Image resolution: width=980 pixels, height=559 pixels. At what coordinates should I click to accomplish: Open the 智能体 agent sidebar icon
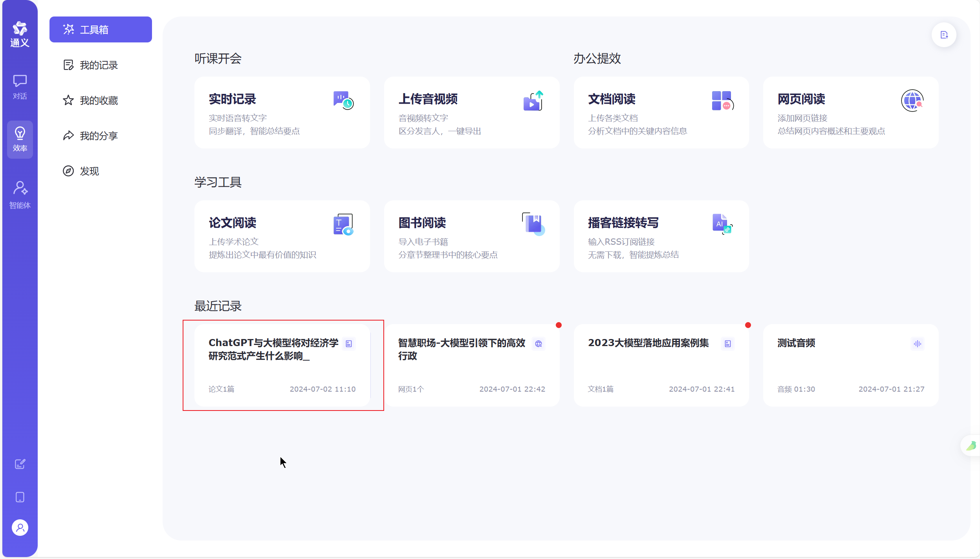point(20,194)
